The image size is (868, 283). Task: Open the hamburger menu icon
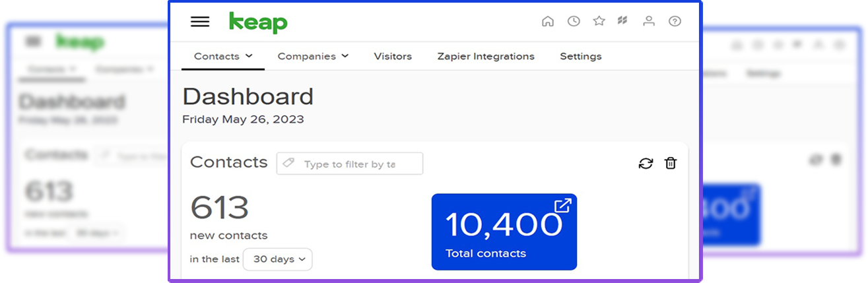(x=200, y=21)
